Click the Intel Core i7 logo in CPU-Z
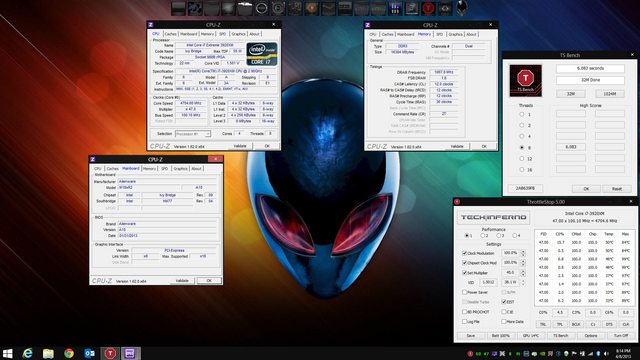640x360 pixels. click(262, 54)
